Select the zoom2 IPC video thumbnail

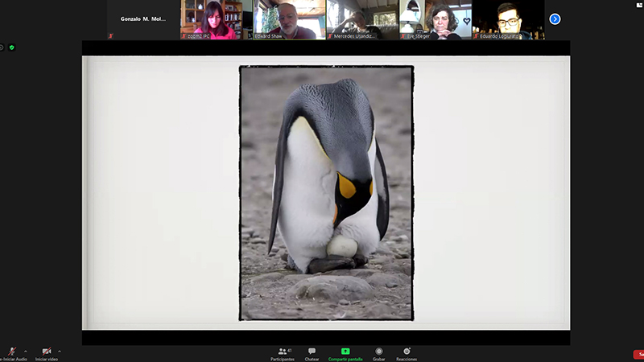pyautogui.click(x=216, y=19)
